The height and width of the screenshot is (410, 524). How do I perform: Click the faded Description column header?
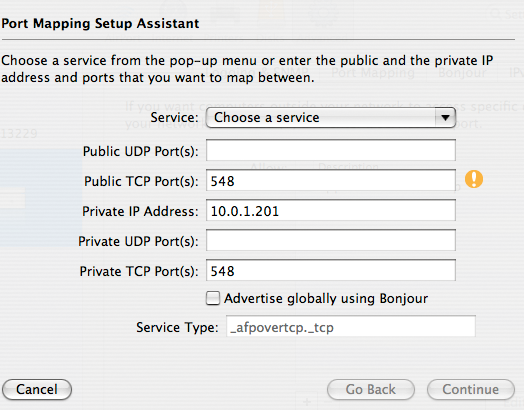point(348,166)
